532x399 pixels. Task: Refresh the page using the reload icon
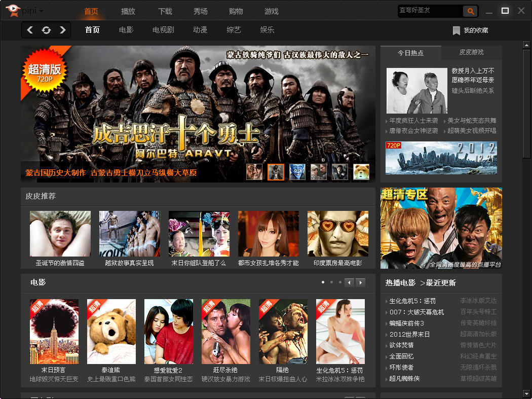(x=46, y=30)
